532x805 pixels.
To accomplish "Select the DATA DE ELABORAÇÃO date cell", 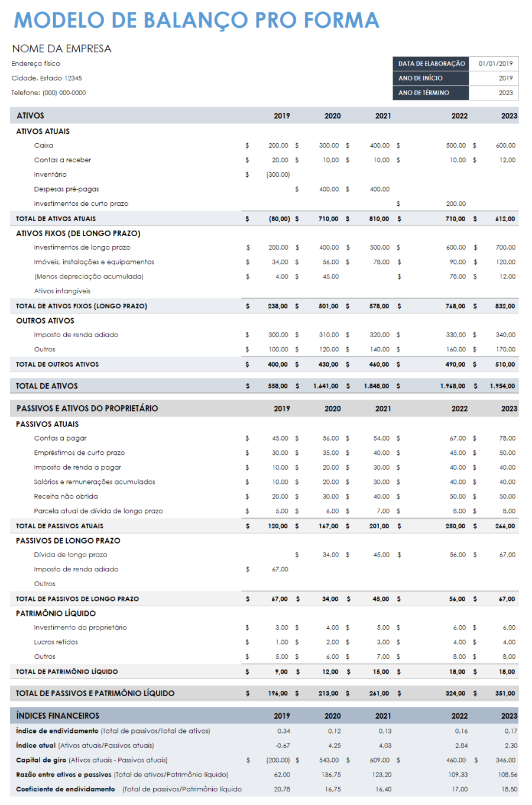I will (x=497, y=63).
